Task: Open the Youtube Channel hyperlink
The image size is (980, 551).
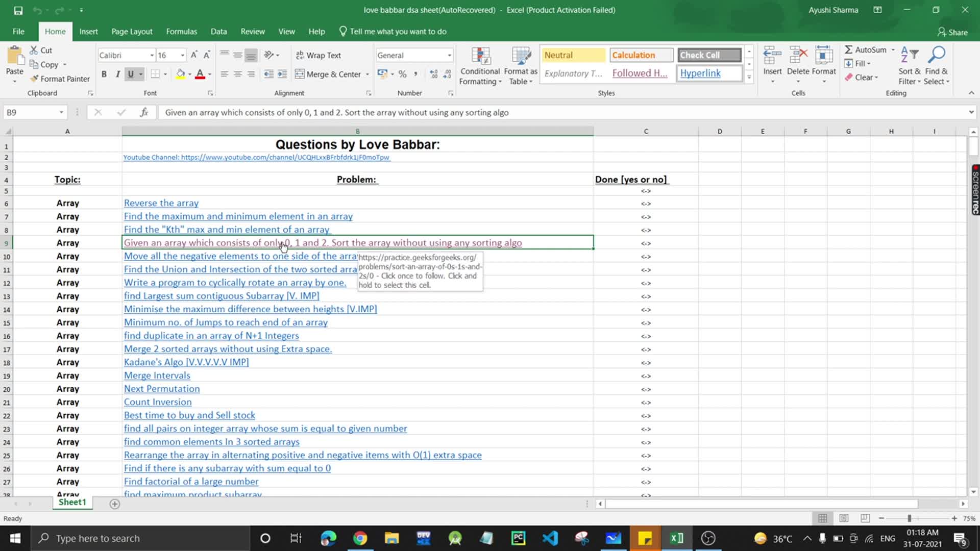Action: (256, 157)
